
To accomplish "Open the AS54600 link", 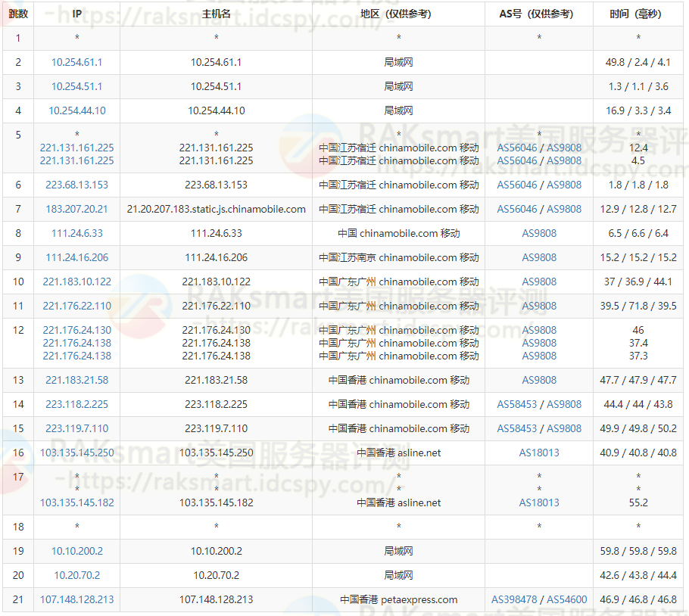I will click(567, 599).
